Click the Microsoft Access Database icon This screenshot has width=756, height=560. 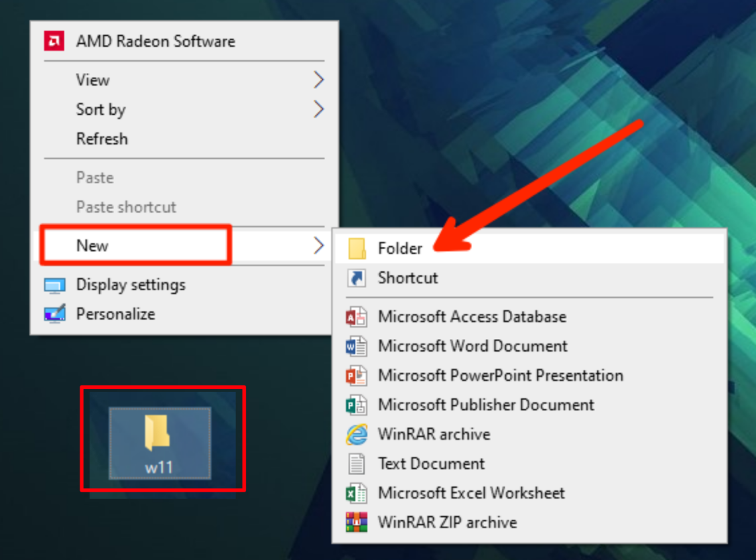357,316
